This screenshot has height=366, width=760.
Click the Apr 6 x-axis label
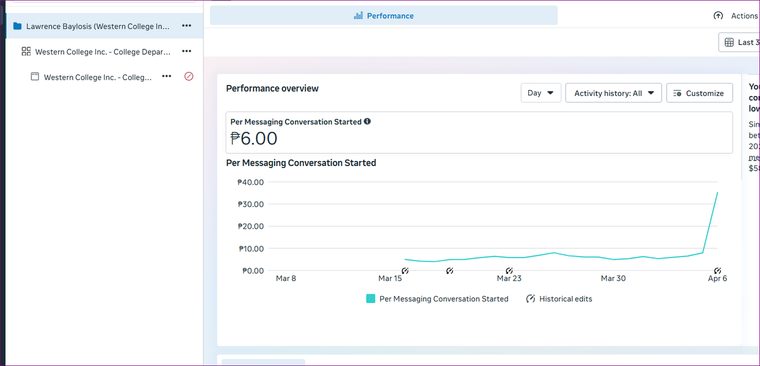(x=717, y=279)
